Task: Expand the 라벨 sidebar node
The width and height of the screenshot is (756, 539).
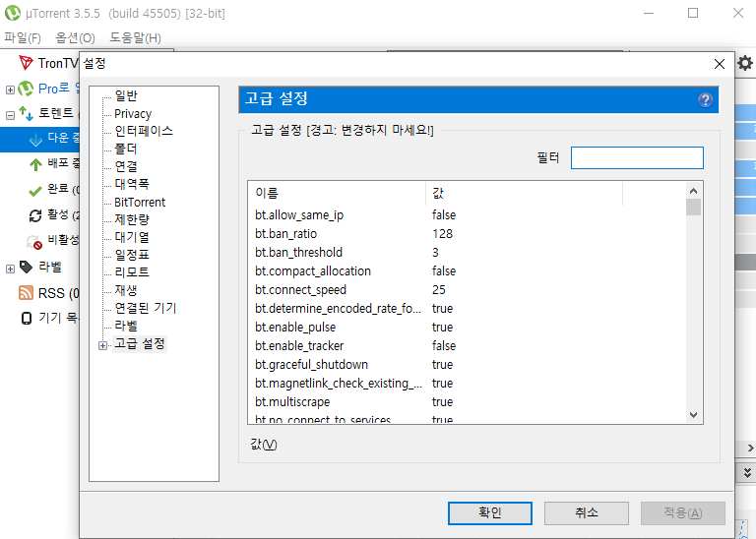Action: pos(10,269)
